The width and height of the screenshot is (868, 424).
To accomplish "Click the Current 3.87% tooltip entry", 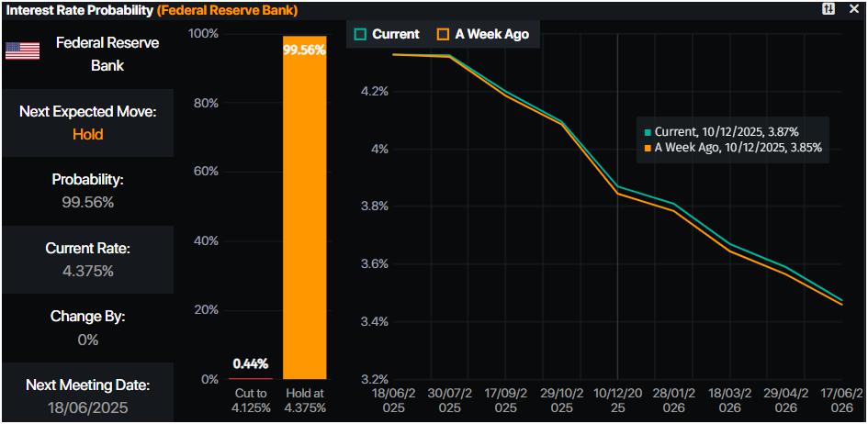I will 721,132.
